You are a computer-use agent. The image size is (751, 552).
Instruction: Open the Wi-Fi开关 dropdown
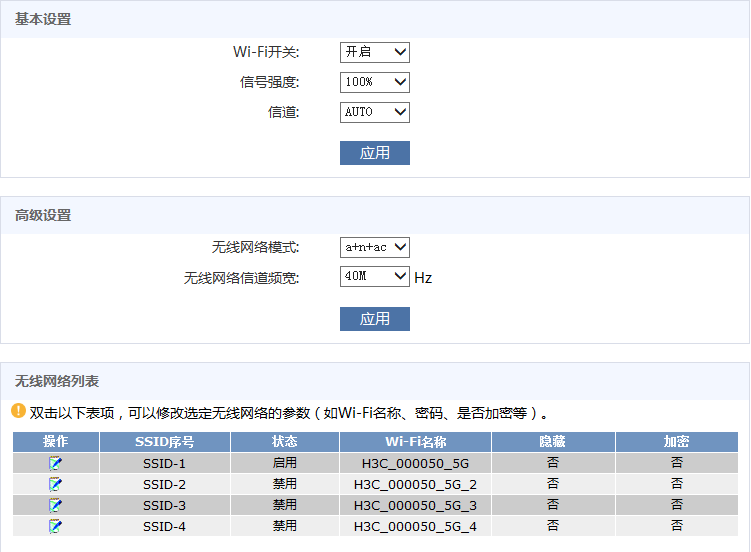375,52
